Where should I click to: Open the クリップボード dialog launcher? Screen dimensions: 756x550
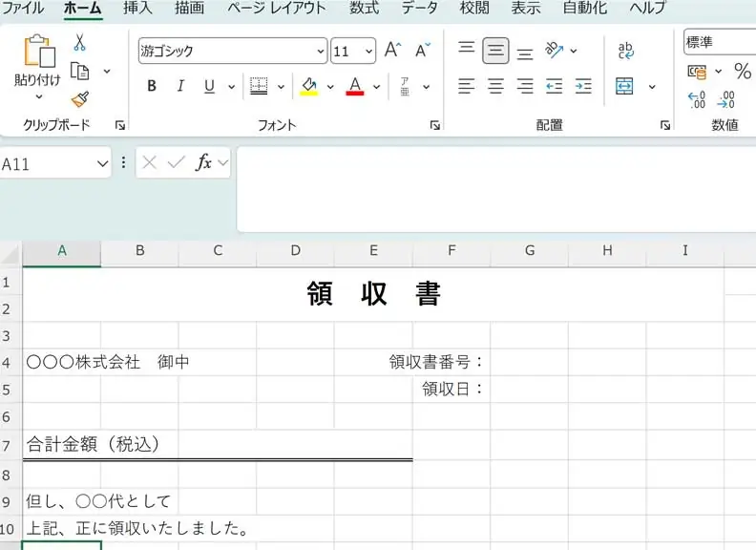coord(120,125)
